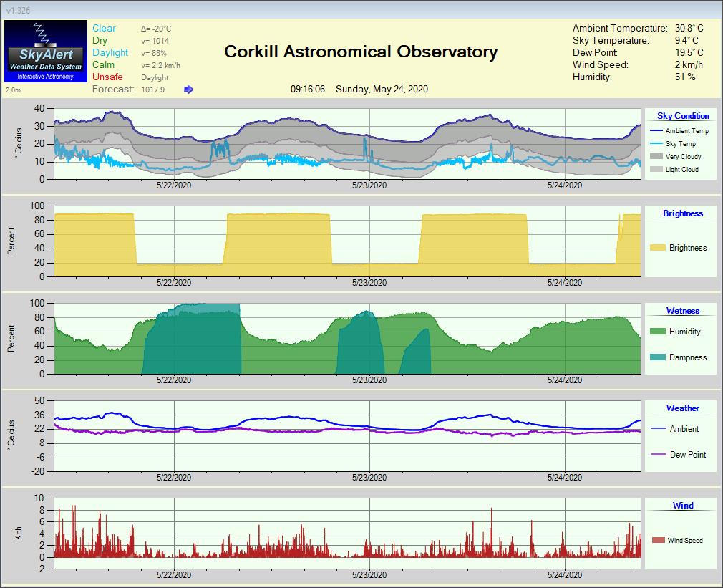Image resolution: width=723 pixels, height=588 pixels.
Task: Click the SkyAlert Weather Data System logo
Action: (45, 50)
